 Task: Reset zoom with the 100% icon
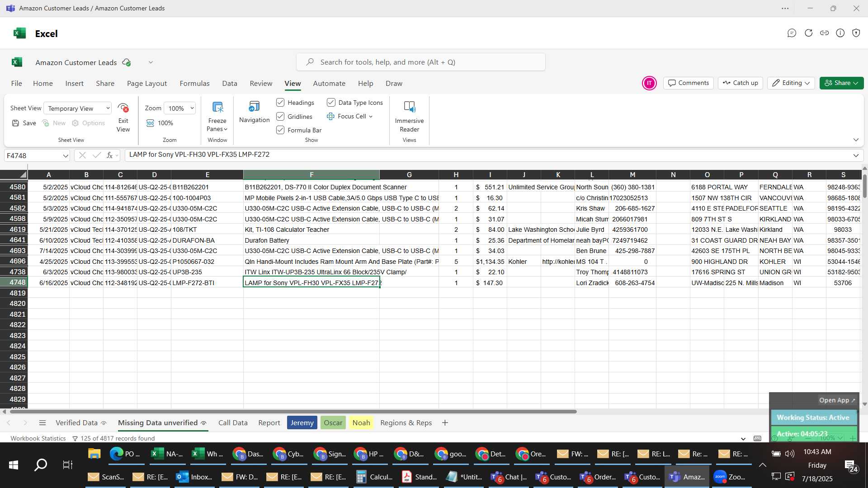[151, 123]
